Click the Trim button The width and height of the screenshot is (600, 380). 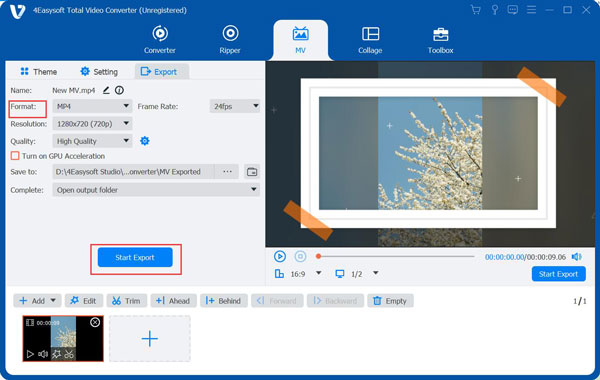coord(126,301)
